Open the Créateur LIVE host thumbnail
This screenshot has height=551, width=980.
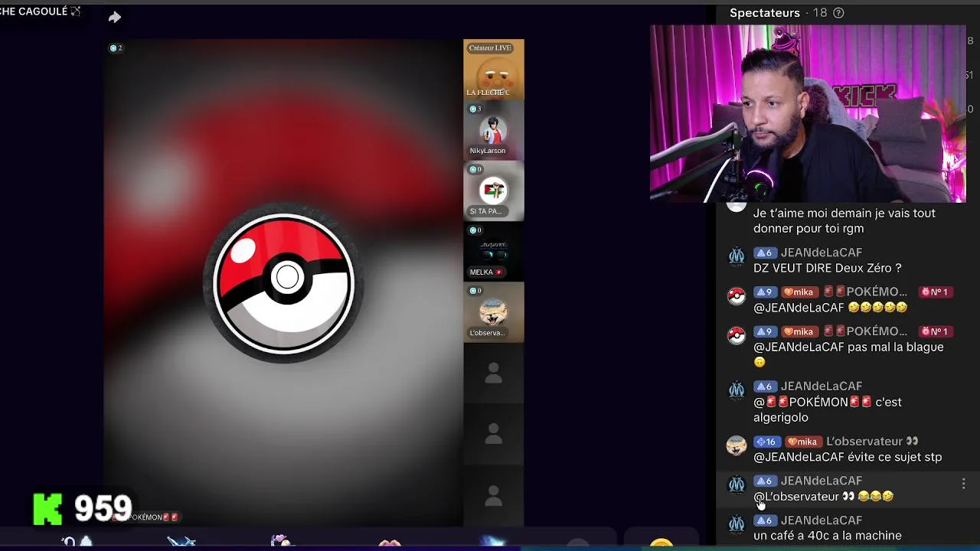[x=493, y=69]
